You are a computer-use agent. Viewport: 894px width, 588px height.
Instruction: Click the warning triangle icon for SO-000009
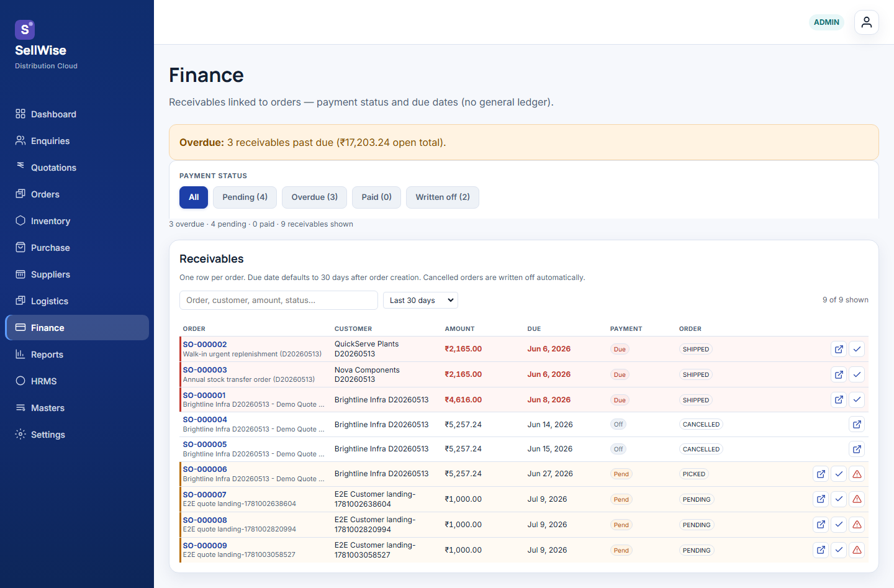[x=857, y=550]
